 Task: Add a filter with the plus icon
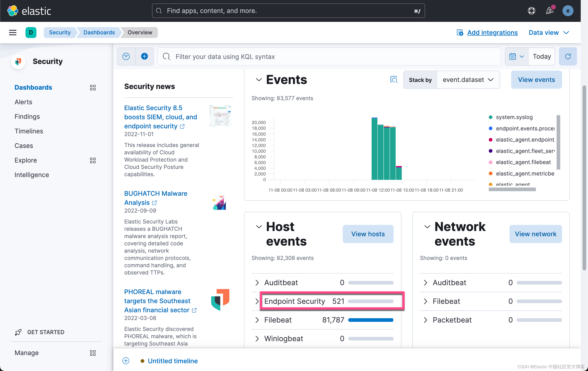144,56
